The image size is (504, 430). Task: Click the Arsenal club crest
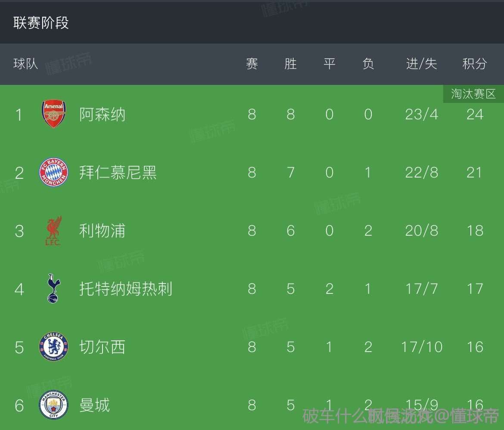53,114
